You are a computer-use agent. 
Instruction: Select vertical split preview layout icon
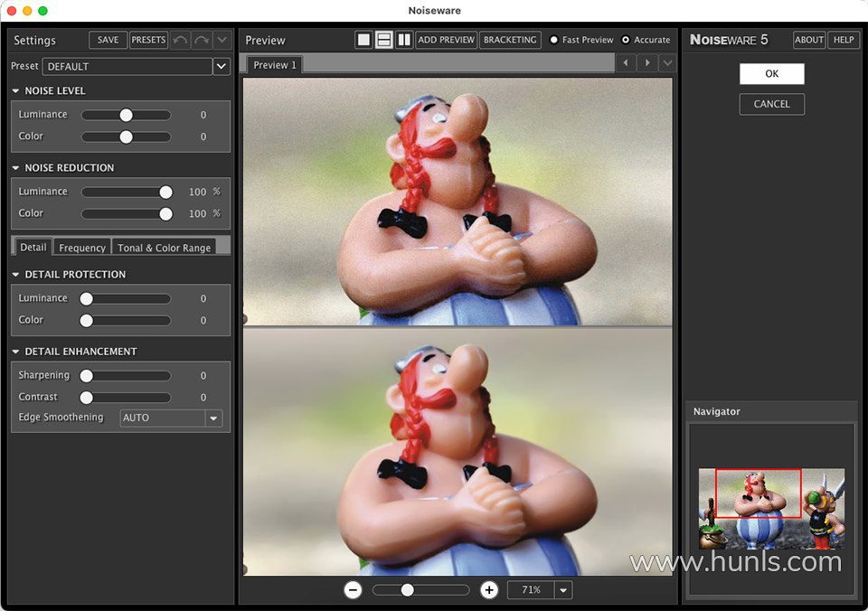pyautogui.click(x=404, y=40)
